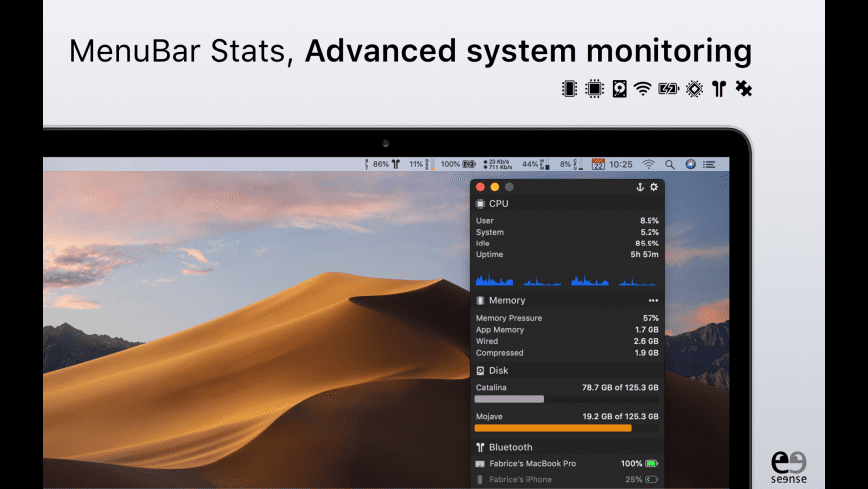Click the 11% disk usage menu bar item
868x489 pixels.
421,164
